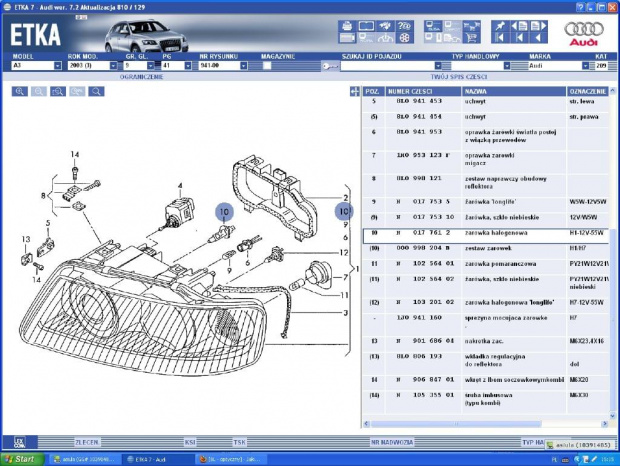Screen dimensions: 620x466
Task: Click the Zlecen. section in bottom bar
Action: point(87,442)
